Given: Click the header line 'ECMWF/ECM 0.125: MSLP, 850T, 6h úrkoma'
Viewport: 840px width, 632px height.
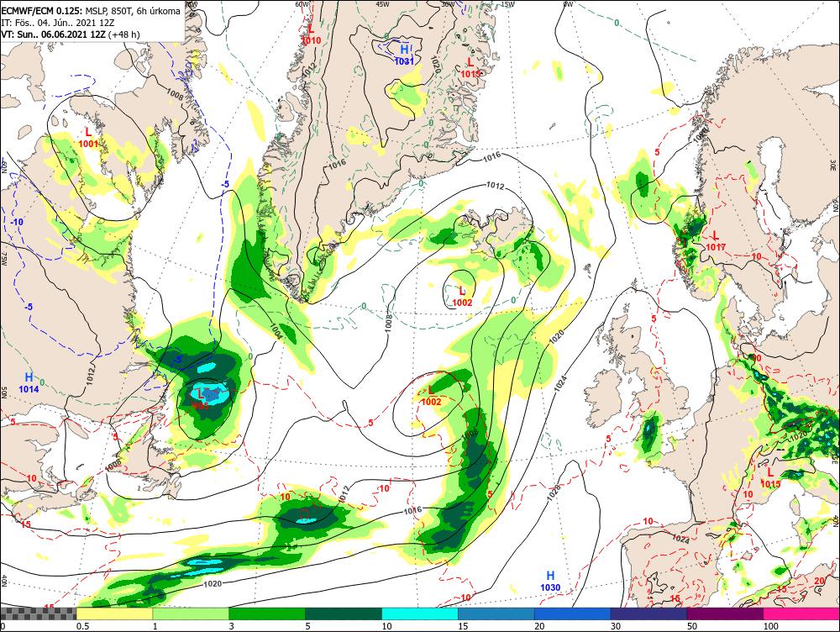Looking at the screenshot, I should click(x=91, y=11).
